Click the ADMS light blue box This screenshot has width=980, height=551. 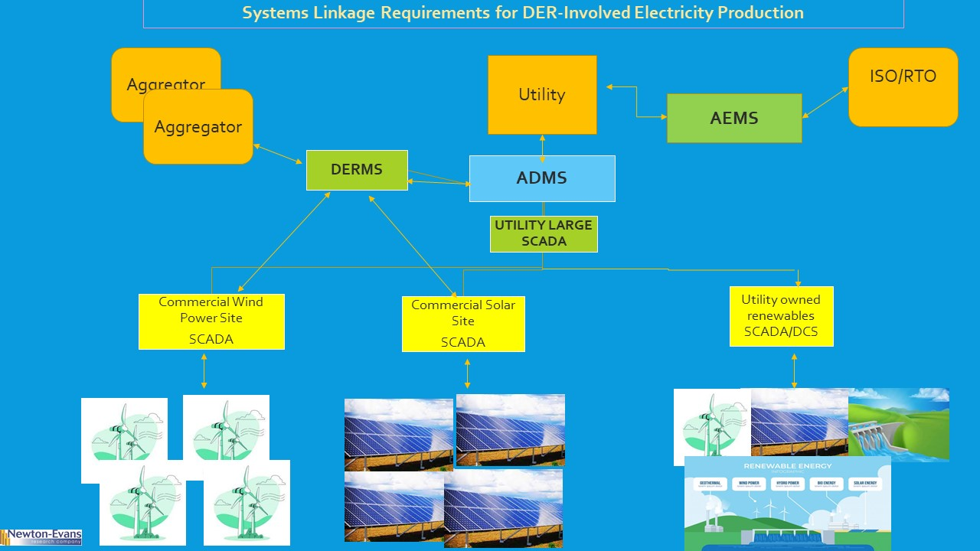[x=542, y=178]
